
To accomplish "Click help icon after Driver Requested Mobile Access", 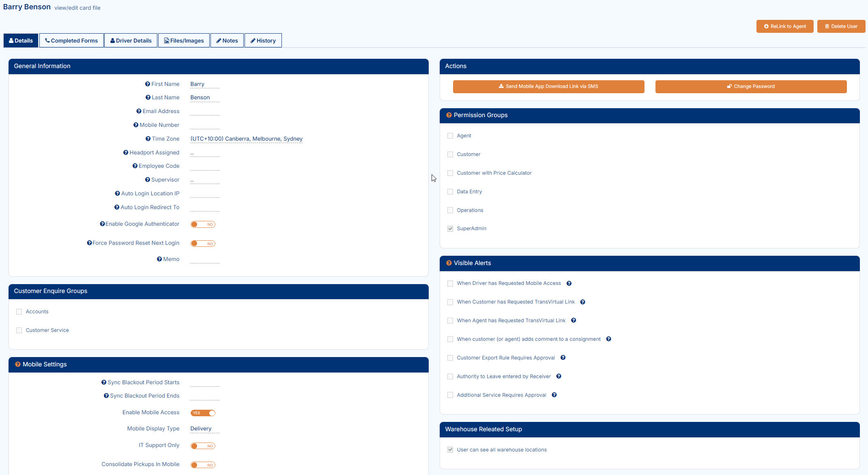I will [x=569, y=283].
